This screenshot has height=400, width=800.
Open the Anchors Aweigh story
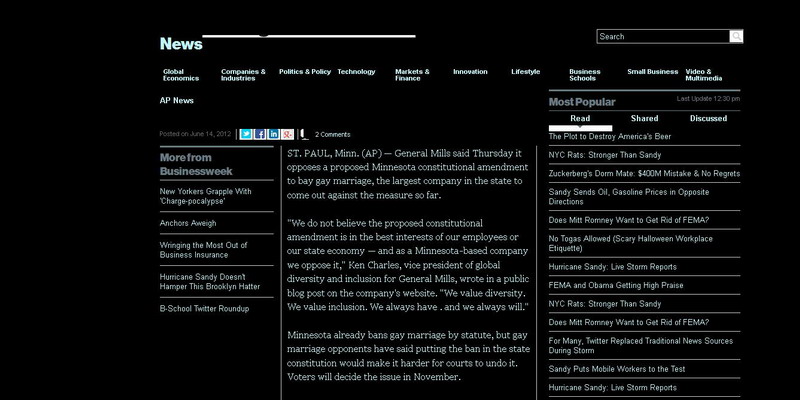tap(188, 223)
